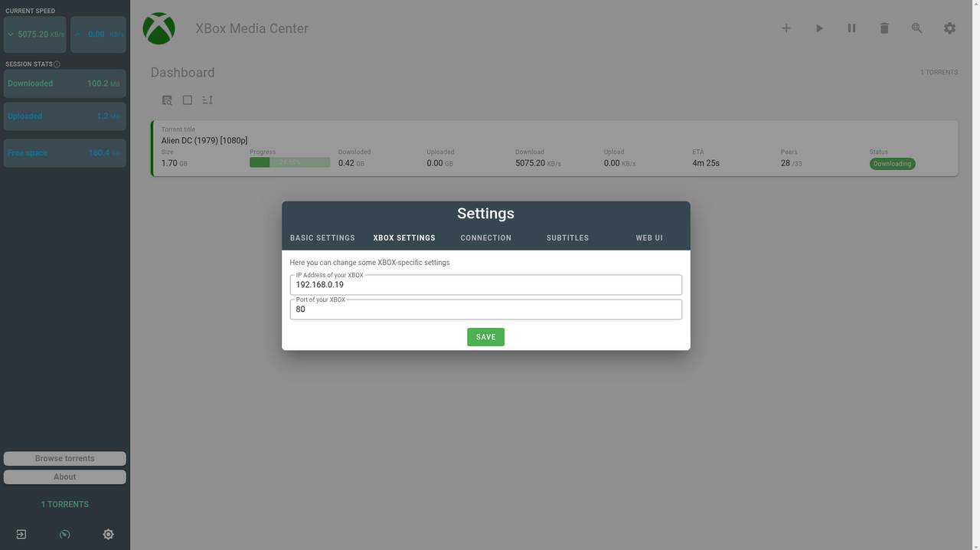Click the Save button

pyautogui.click(x=486, y=337)
